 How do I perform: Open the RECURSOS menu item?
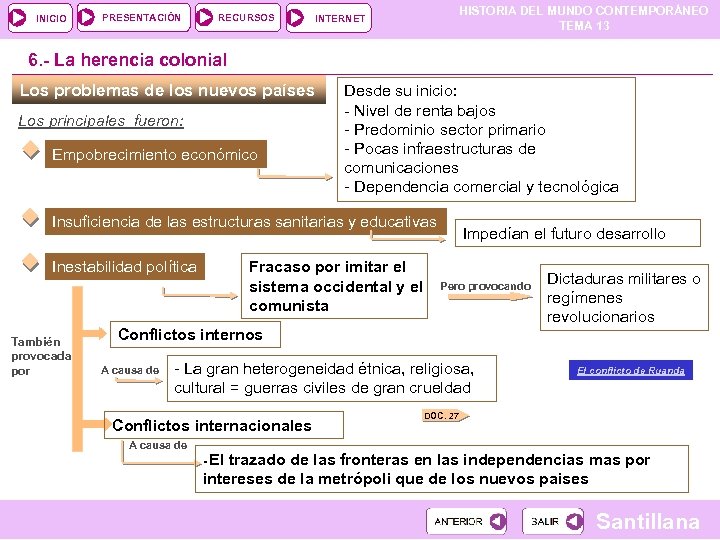click(x=237, y=17)
